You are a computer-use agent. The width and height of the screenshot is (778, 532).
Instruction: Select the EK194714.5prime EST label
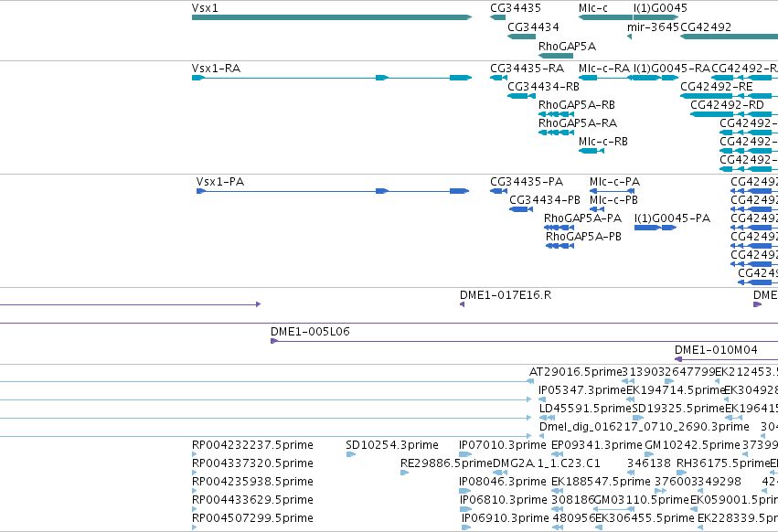676,390
